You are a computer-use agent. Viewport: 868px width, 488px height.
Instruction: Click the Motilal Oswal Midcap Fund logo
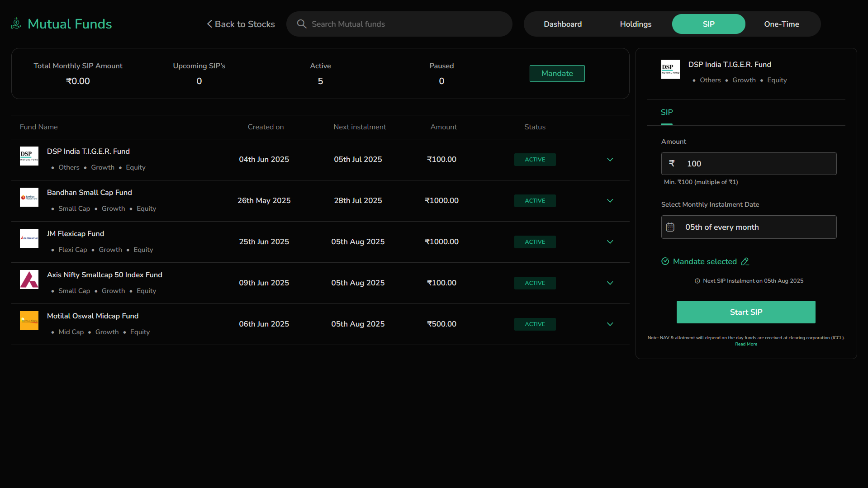pyautogui.click(x=29, y=321)
